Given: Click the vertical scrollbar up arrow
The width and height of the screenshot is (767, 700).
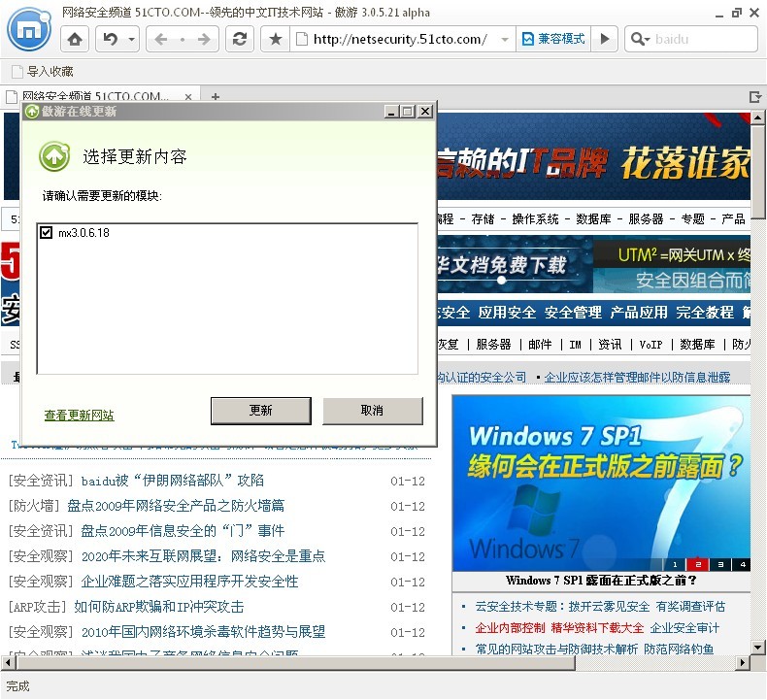Looking at the screenshot, I should (758, 117).
